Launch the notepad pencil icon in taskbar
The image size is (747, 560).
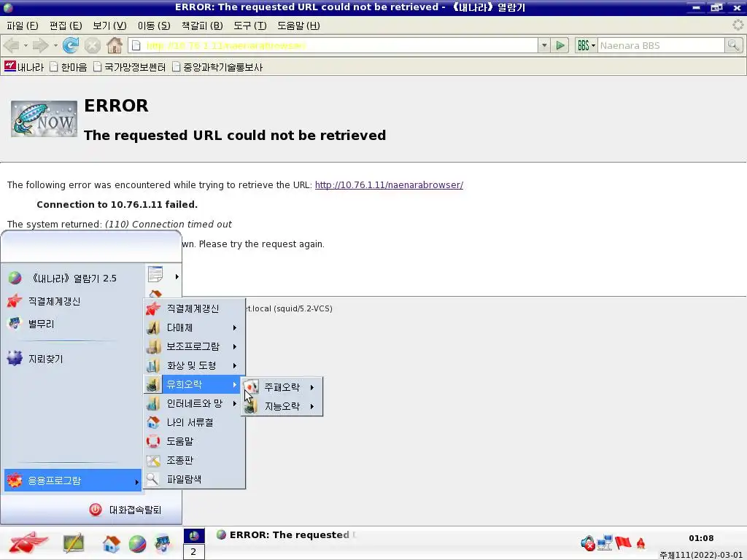[x=74, y=542]
